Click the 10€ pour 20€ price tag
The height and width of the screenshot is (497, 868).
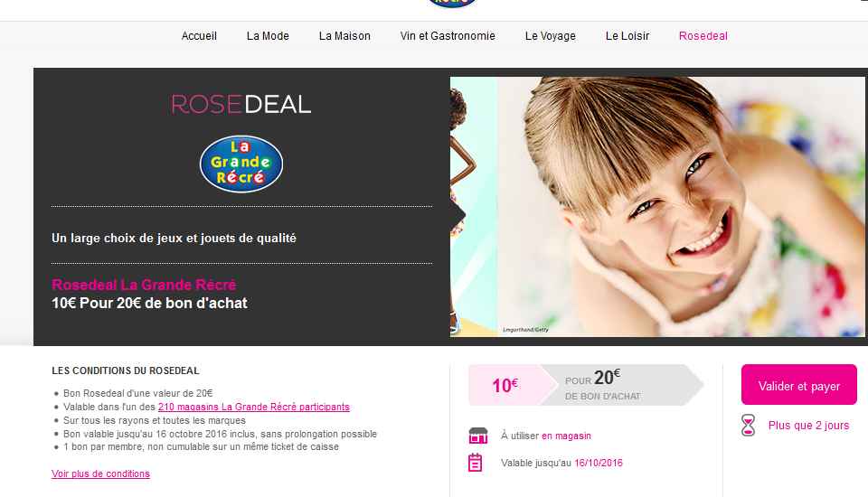coord(586,385)
